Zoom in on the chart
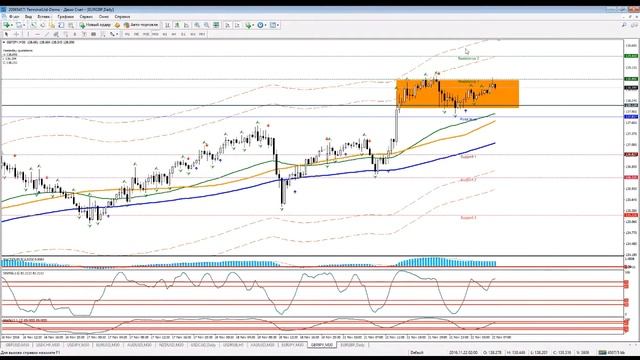This screenshot has width=640, height=360. (197, 25)
